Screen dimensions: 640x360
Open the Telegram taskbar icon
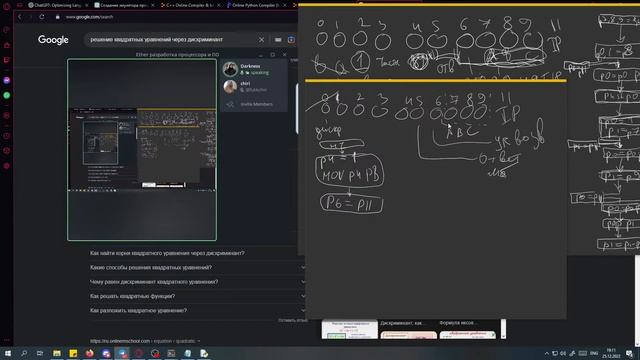pyautogui.click(x=122, y=353)
